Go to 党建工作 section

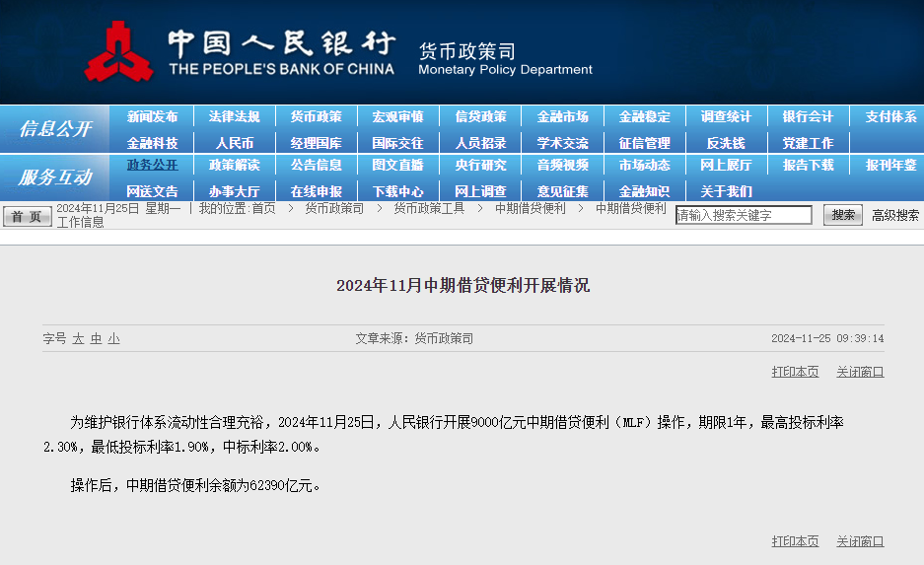pos(808,143)
